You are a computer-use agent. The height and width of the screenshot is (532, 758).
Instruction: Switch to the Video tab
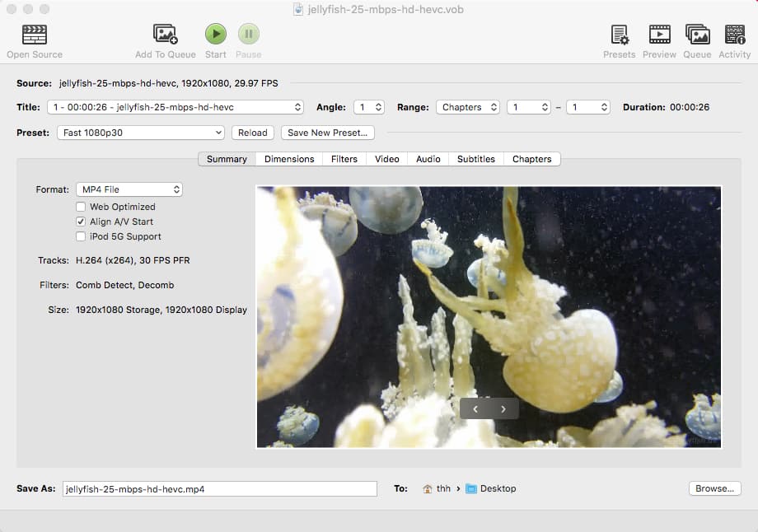pyautogui.click(x=386, y=158)
